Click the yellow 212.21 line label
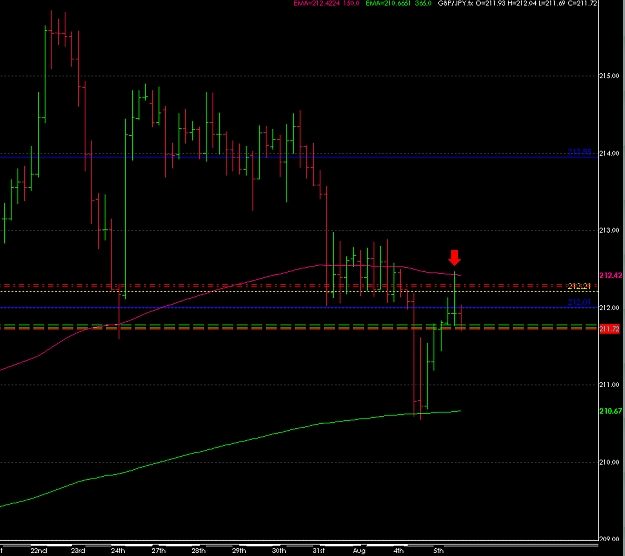Image resolution: width=625 pixels, height=556 pixels. tap(579, 286)
